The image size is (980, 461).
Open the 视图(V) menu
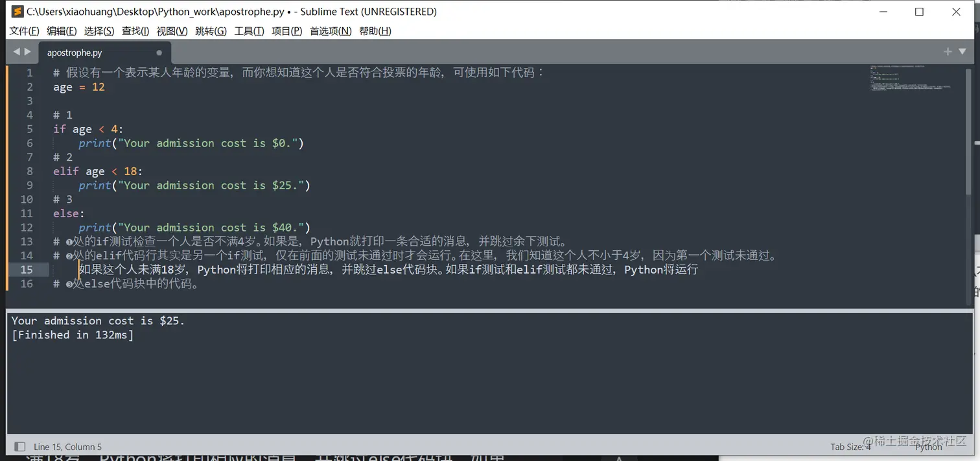click(x=172, y=31)
